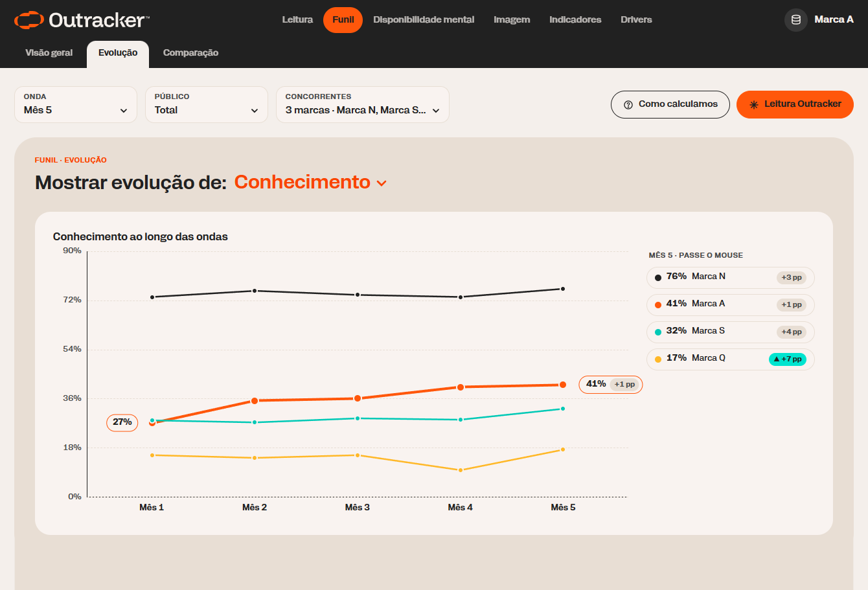Go to the Leitura menu

coord(297,20)
